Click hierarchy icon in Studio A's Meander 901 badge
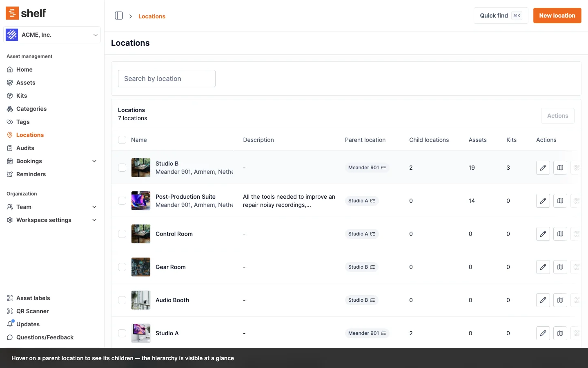 click(383, 333)
